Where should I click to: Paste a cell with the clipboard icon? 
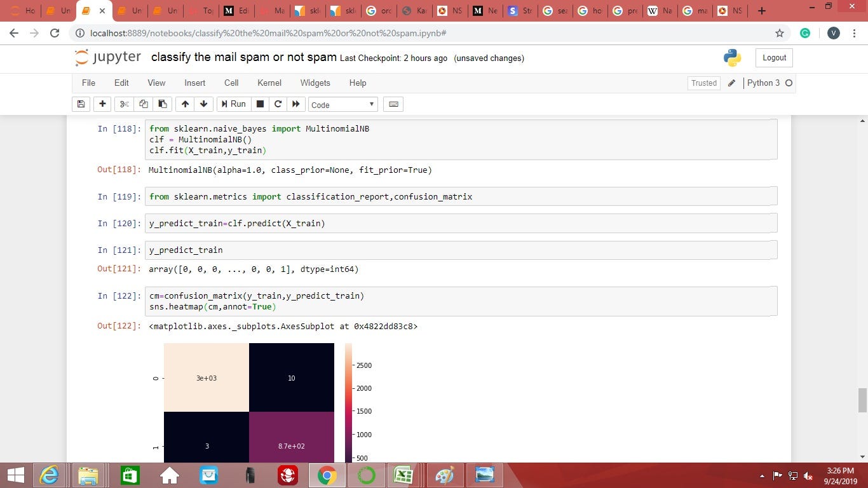point(161,104)
